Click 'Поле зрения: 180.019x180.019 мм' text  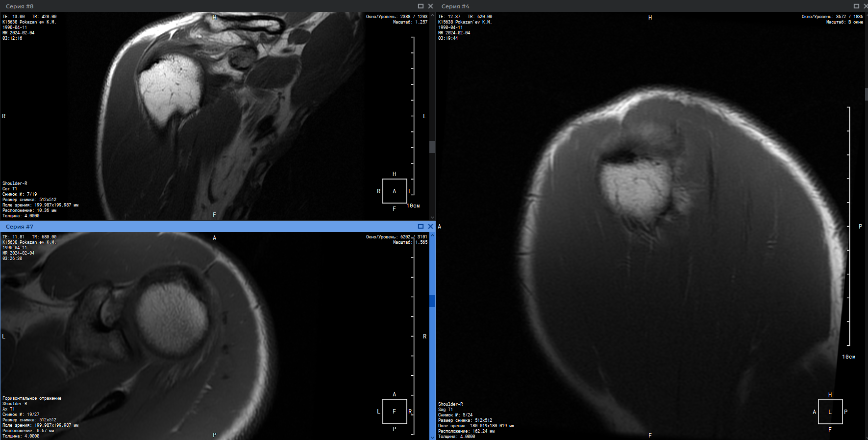pos(476,426)
